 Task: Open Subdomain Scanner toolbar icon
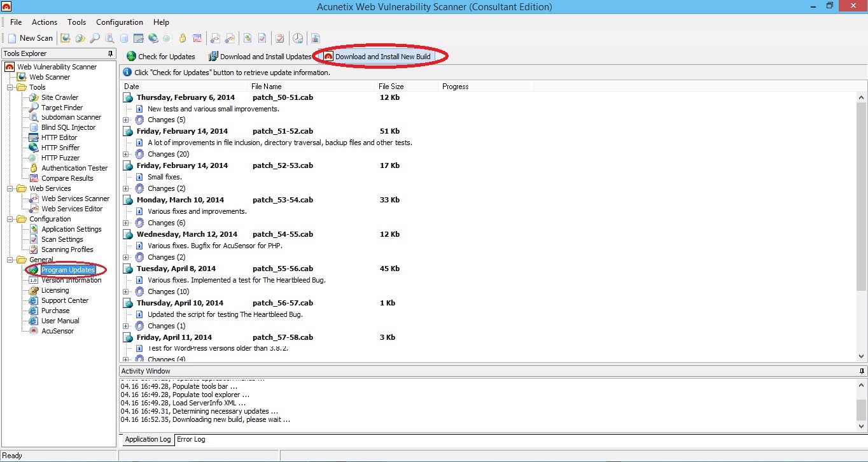tap(110, 38)
